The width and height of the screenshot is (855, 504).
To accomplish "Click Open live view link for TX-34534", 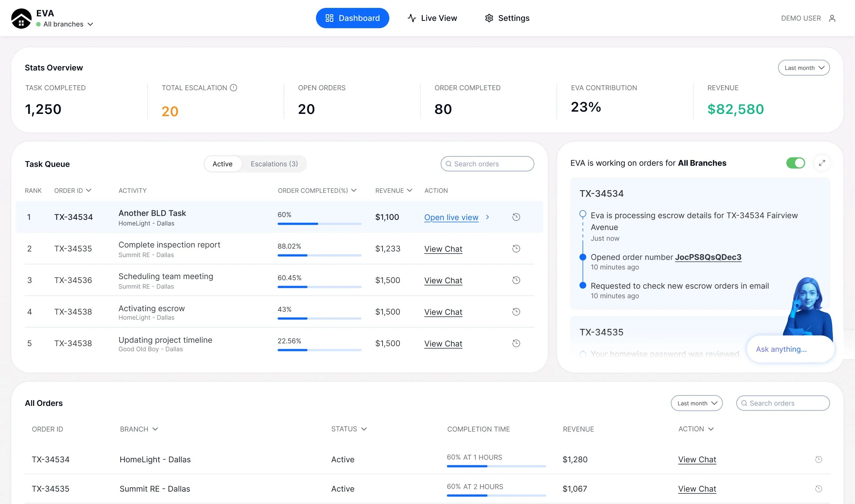I will coord(451,217).
